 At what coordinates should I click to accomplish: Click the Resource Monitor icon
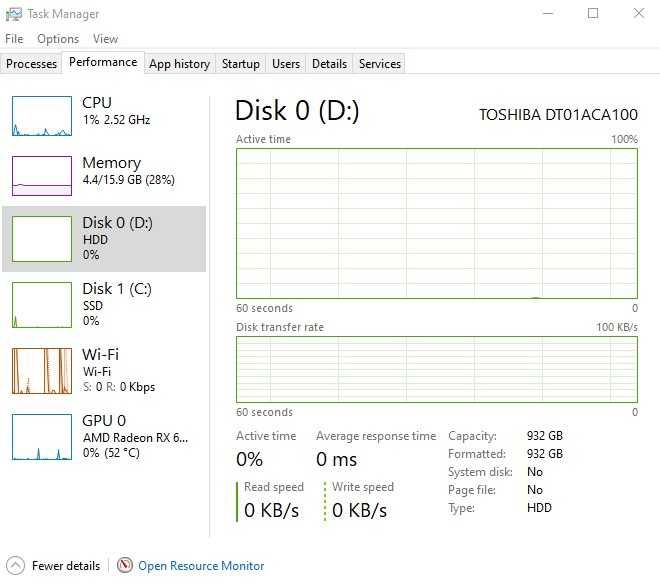tap(125, 566)
